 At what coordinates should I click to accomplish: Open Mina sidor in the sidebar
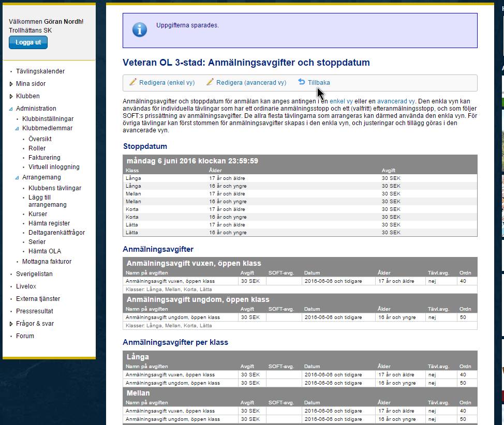pyautogui.click(x=31, y=84)
